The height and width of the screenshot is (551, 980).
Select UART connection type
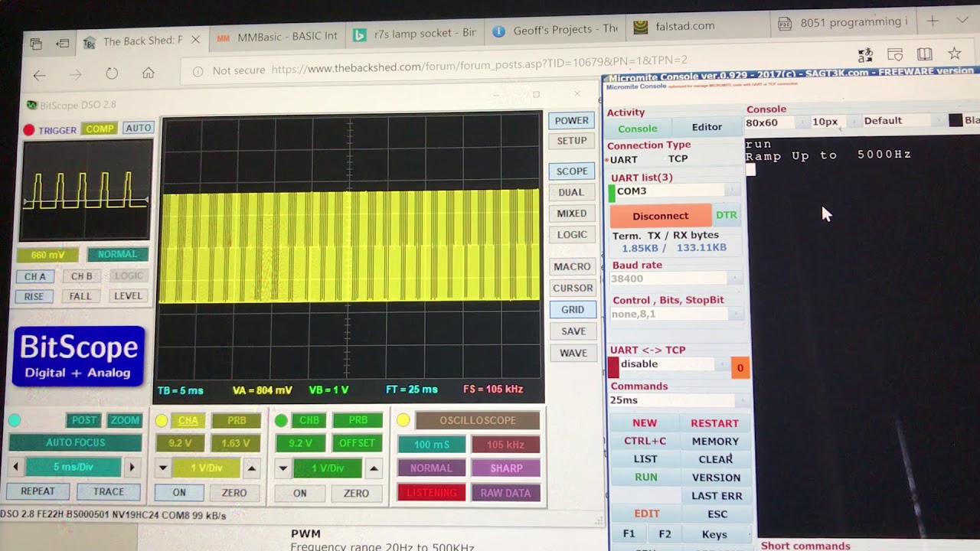coord(622,160)
